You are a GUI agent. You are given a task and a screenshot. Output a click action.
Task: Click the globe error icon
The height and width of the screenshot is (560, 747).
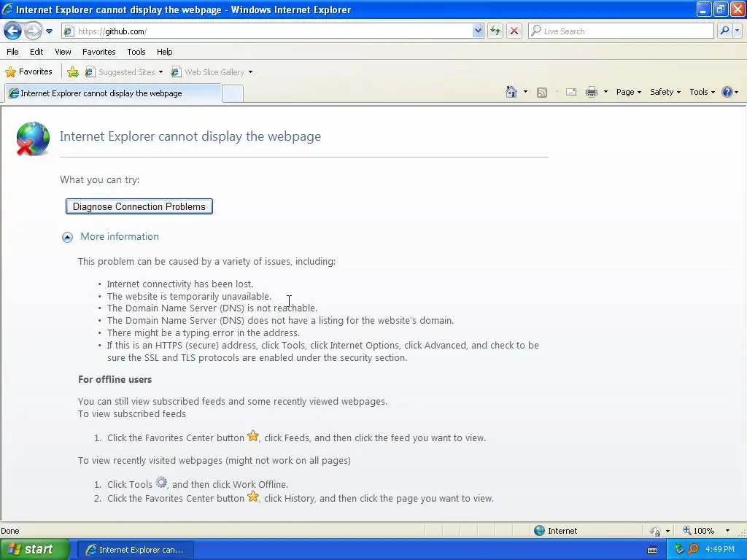(32, 139)
